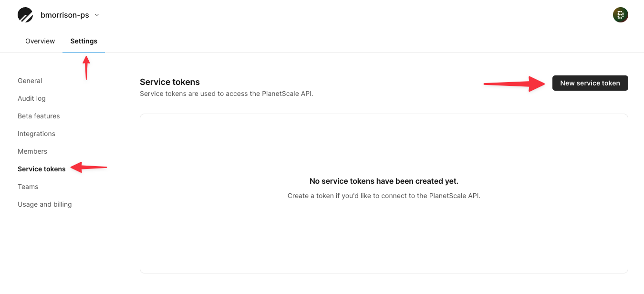Select the bmorrison-ps organization name

pyautogui.click(x=65, y=15)
